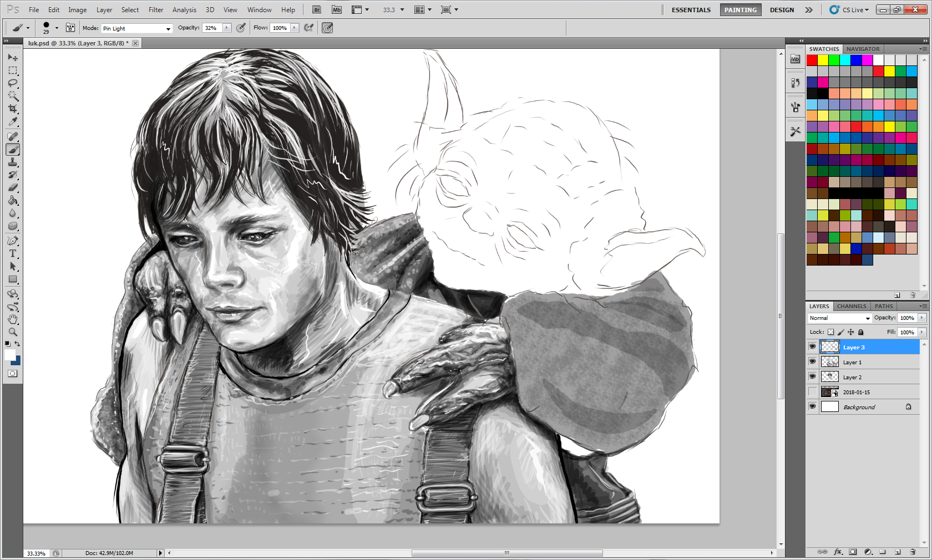Open the Opacity slider arrow in options bar
The height and width of the screenshot is (560, 932).
pyautogui.click(x=227, y=28)
